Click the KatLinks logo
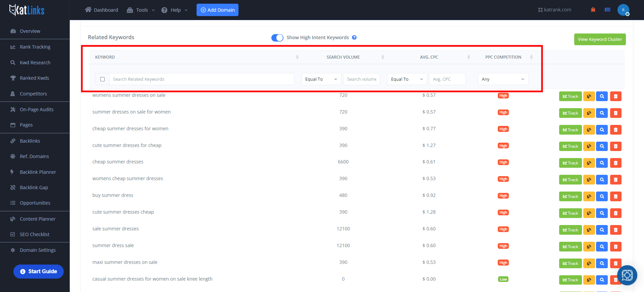This screenshot has height=292, width=644. pyautogui.click(x=27, y=10)
